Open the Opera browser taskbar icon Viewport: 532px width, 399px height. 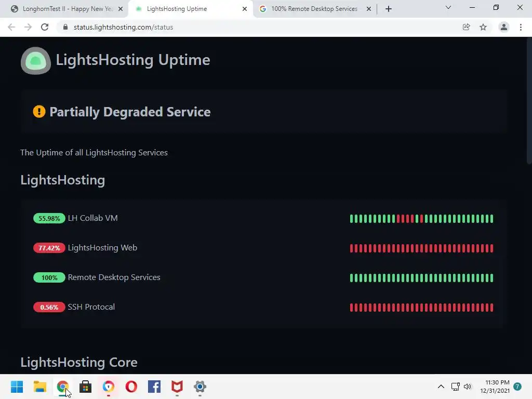click(131, 387)
